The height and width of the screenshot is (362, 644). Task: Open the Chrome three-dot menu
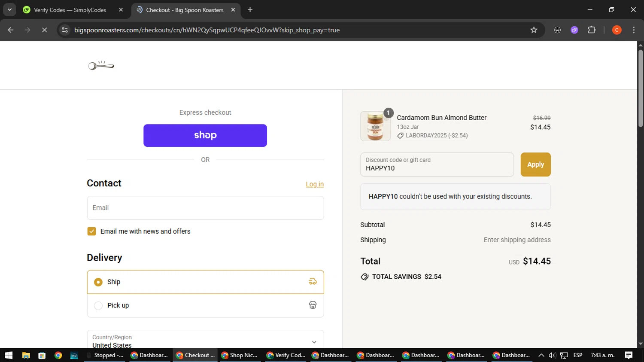coord(634,30)
